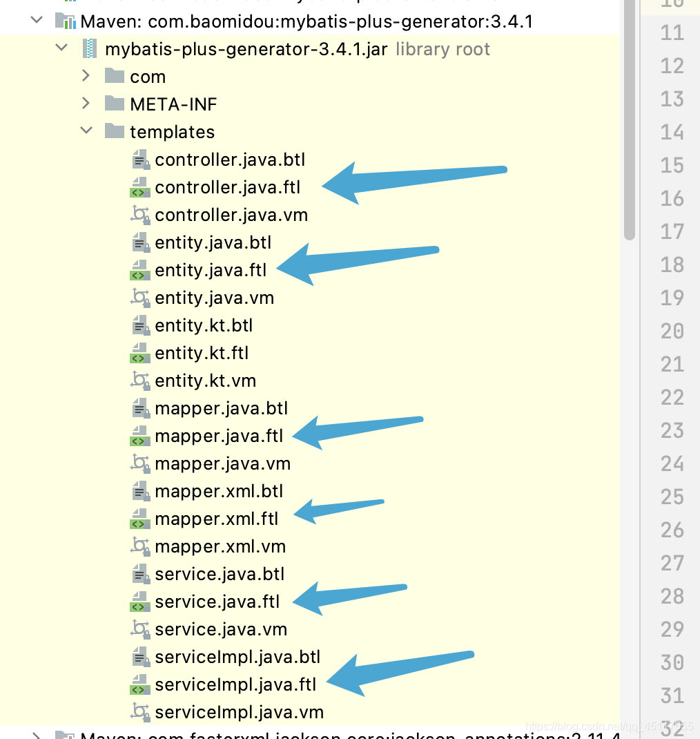Click the FreeMarker icon of serviceImpl.java.ftl
The height and width of the screenshot is (739, 700).
click(x=140, y=685)
